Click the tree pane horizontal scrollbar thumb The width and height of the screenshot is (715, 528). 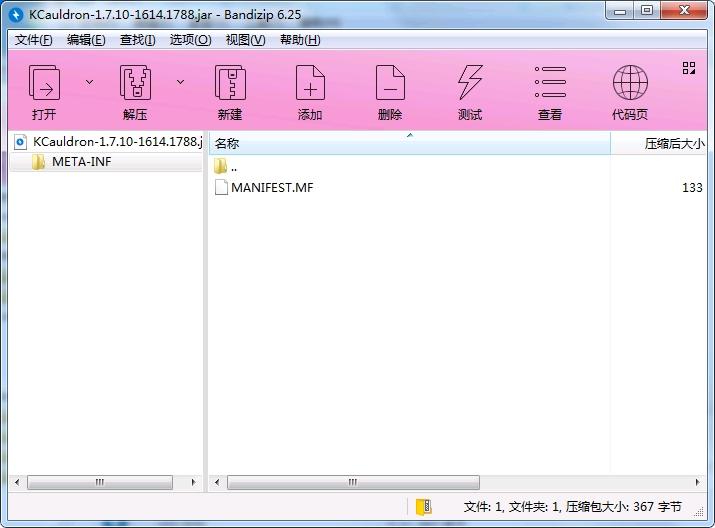coord(100,482)
